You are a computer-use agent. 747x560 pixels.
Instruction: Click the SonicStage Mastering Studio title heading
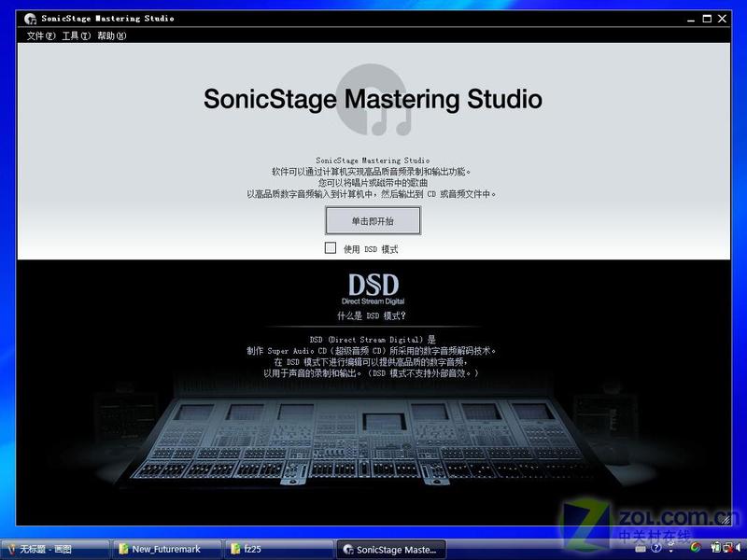(x=373, y=99)
